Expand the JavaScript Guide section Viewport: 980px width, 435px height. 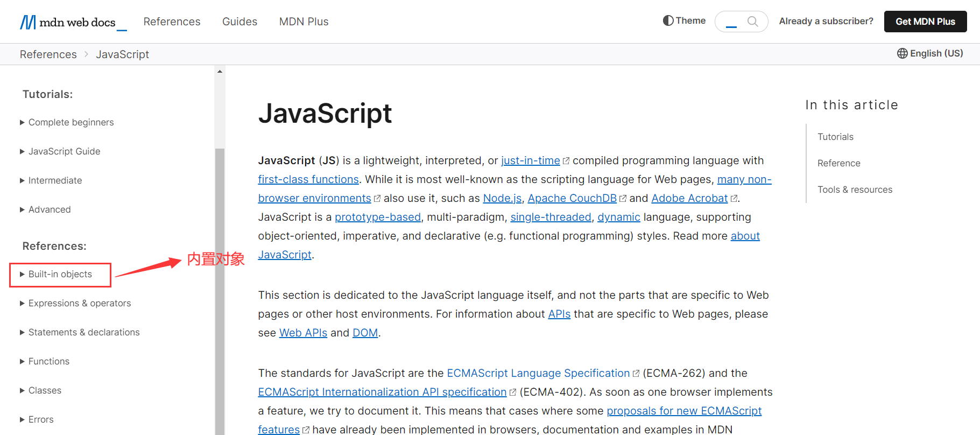[x=64, y=152]
